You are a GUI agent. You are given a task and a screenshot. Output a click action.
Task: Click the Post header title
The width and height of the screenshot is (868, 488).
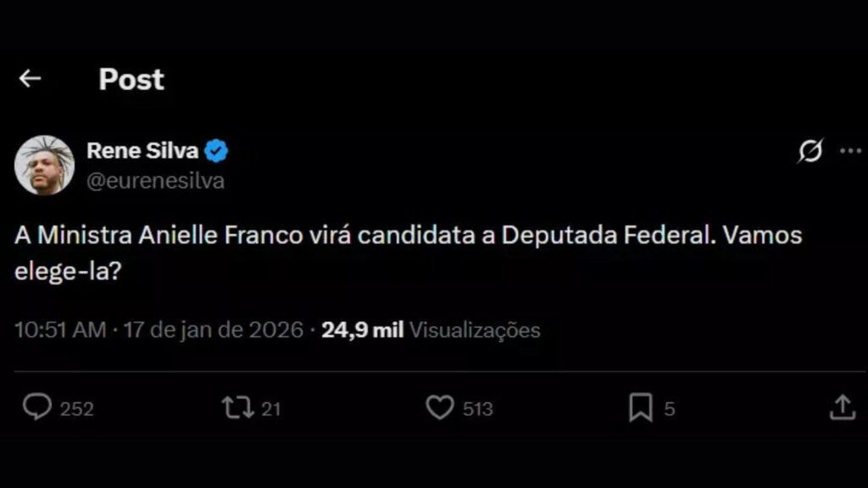(131, 79)
